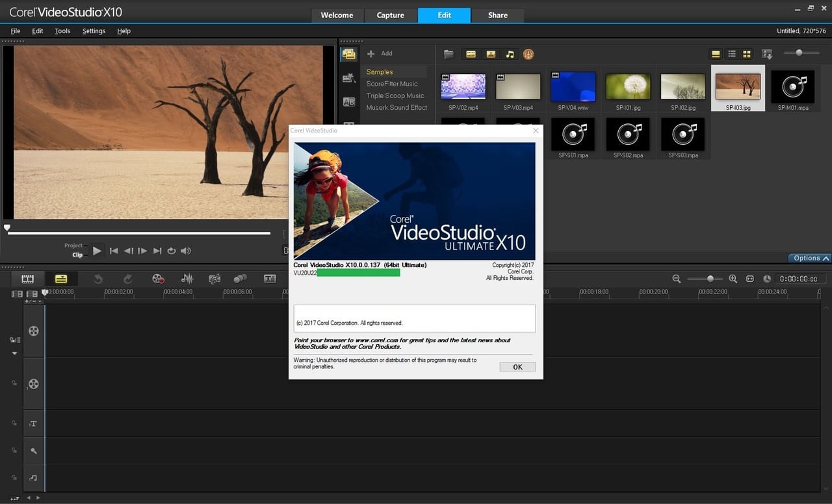This screenshot has width=832, height=504.
Task: Toggle audio files filter in library
Action: tap(510, 54)
